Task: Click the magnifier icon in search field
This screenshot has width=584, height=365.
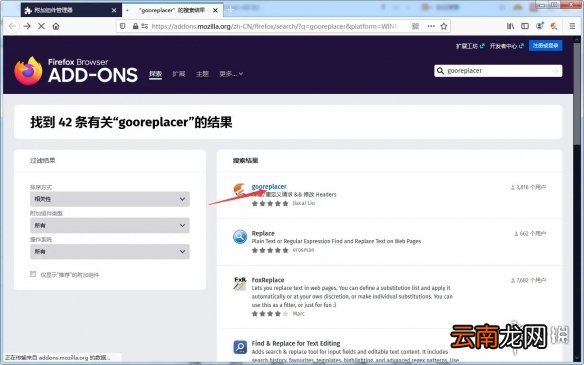Action: click(440, 71)
